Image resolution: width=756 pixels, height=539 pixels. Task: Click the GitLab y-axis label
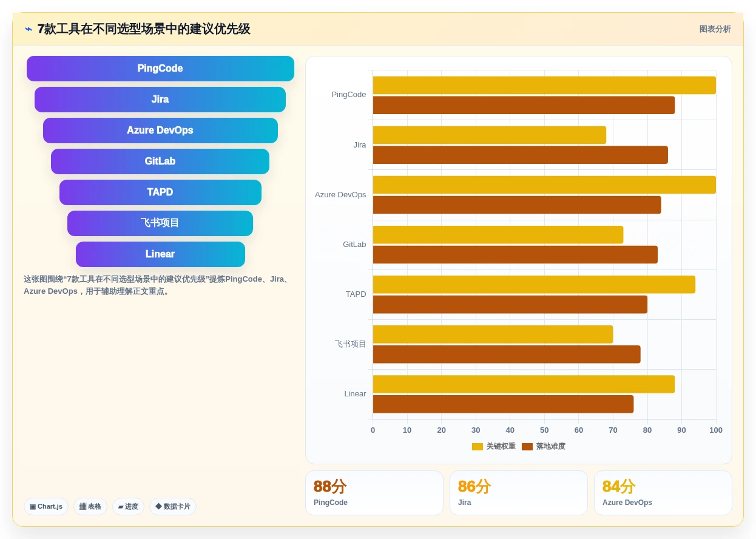click(354, 245)
